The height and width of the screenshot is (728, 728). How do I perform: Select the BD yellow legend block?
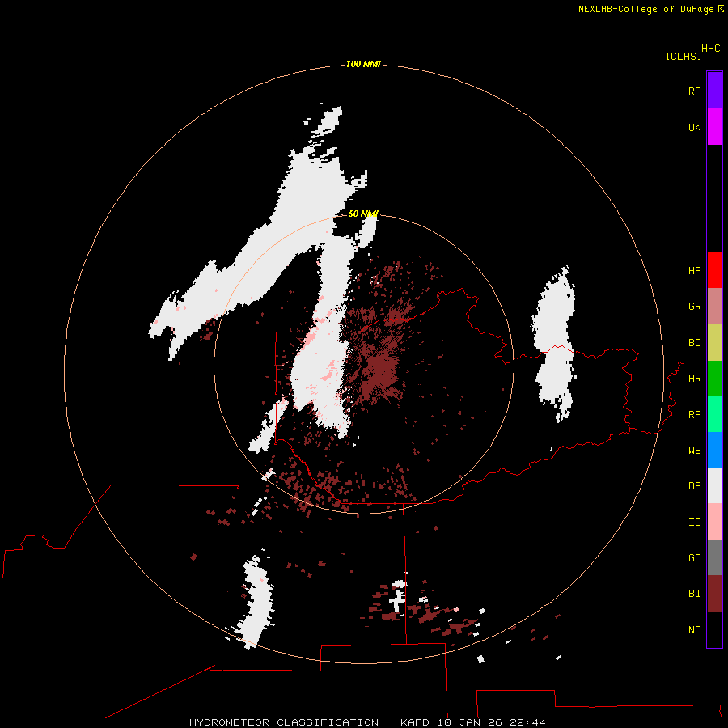click(714, 343)
